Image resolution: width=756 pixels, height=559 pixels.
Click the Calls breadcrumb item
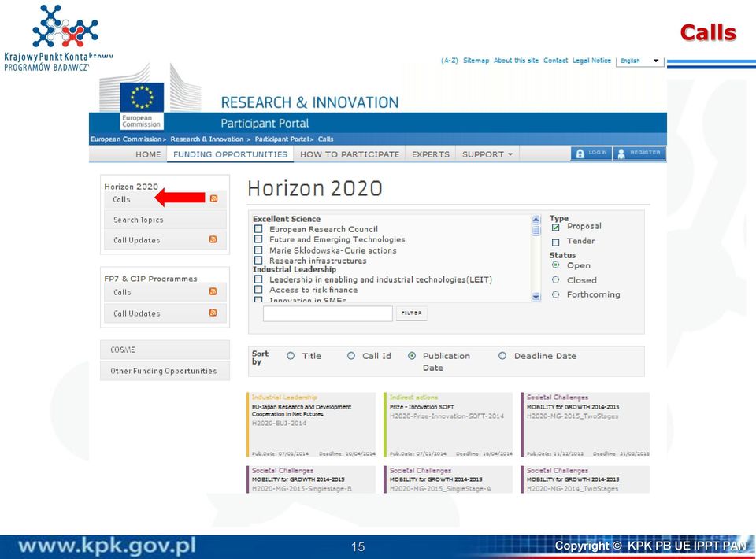click(325, 139)
